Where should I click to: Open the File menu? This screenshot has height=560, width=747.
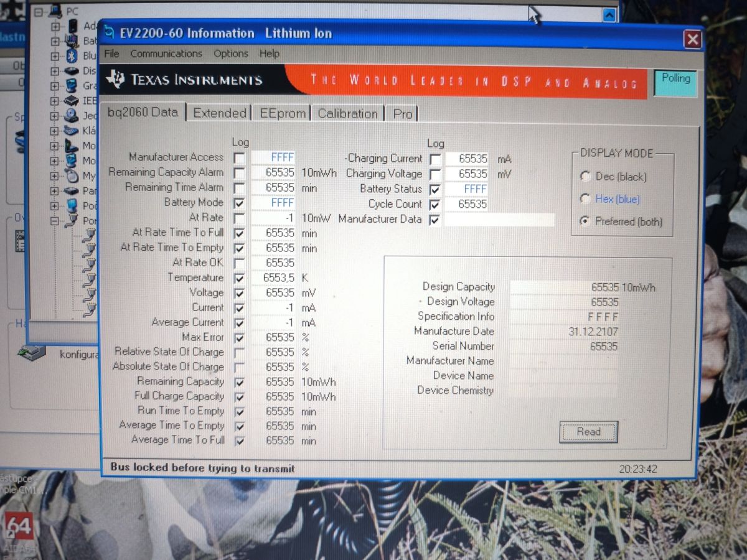point(112,54)
